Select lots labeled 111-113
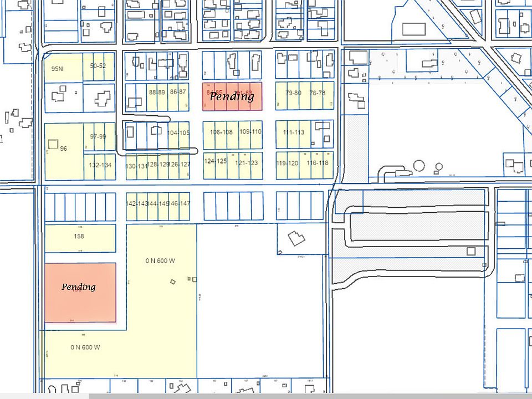The width and height of the screenshot is (532, 399). pos(294,132)
